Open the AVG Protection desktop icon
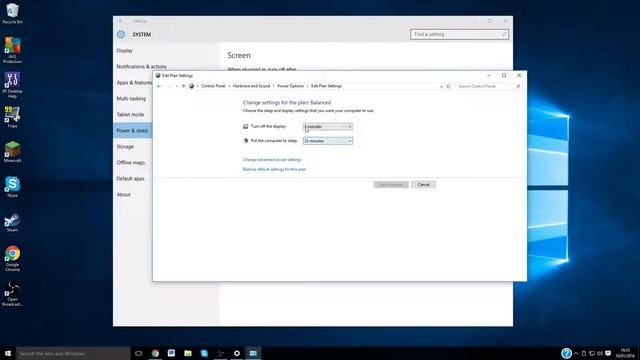 pos(12,50)
